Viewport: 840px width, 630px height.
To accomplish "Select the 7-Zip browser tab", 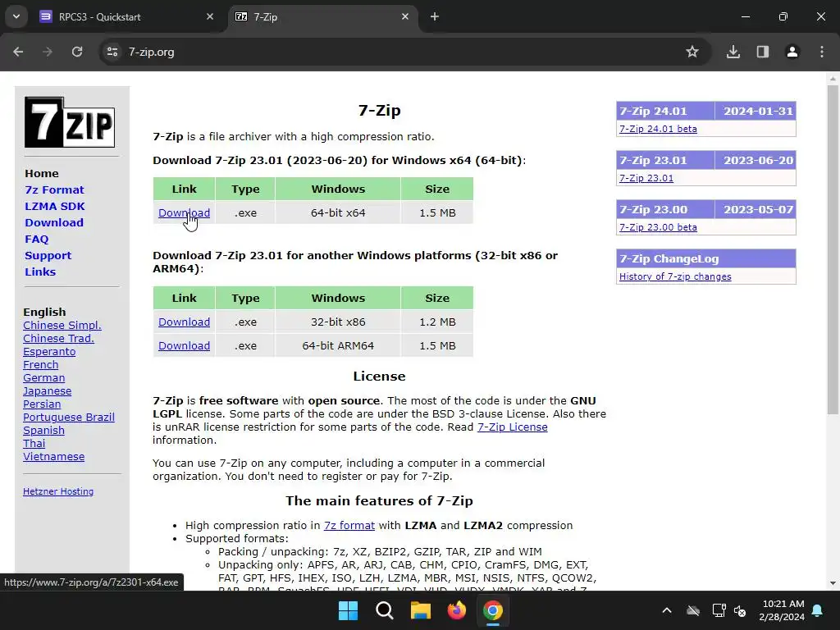I will point(322,16).
